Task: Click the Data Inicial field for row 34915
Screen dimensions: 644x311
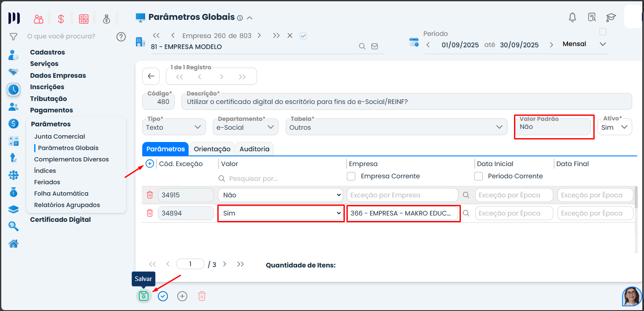Action: pyautogui.click(x=514, y=195)
